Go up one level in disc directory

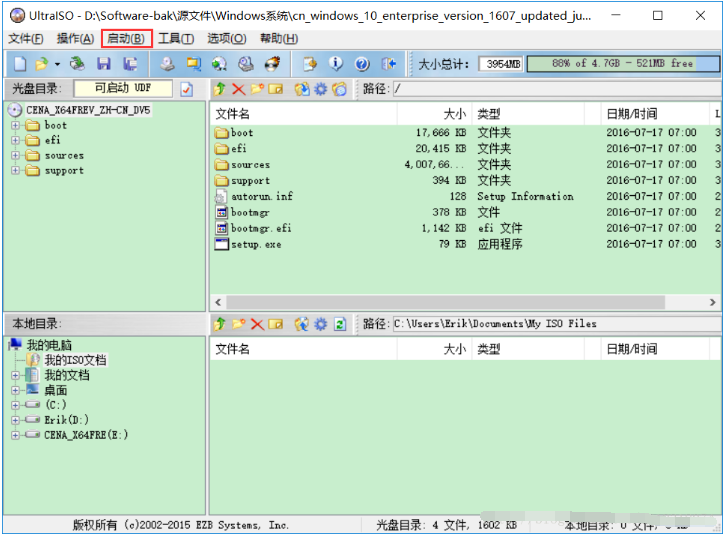tap(220, 89)
